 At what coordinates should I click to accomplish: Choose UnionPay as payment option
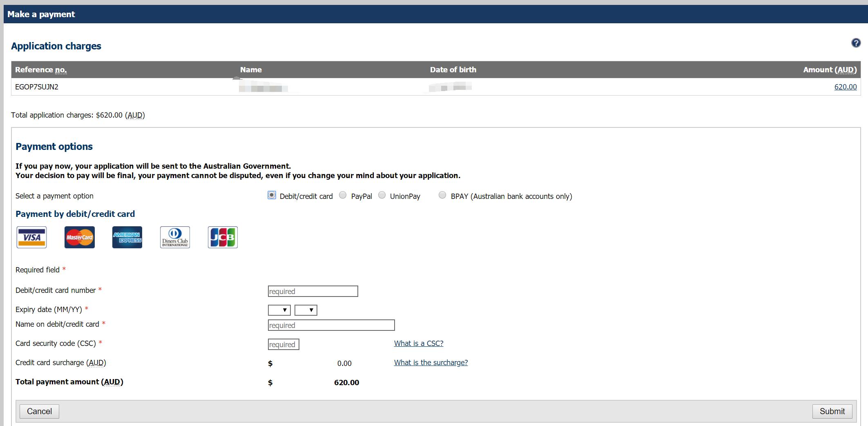click(x=382, y=195)
